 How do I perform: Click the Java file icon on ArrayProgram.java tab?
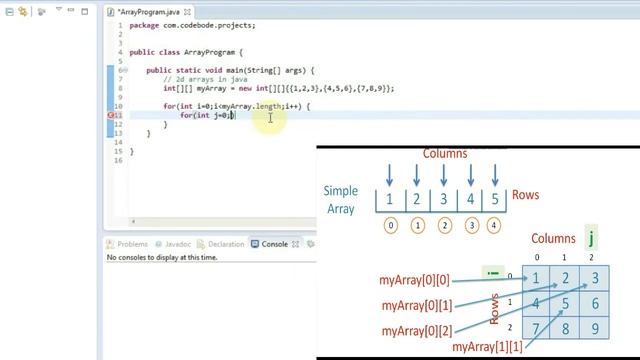click(111, 12)
